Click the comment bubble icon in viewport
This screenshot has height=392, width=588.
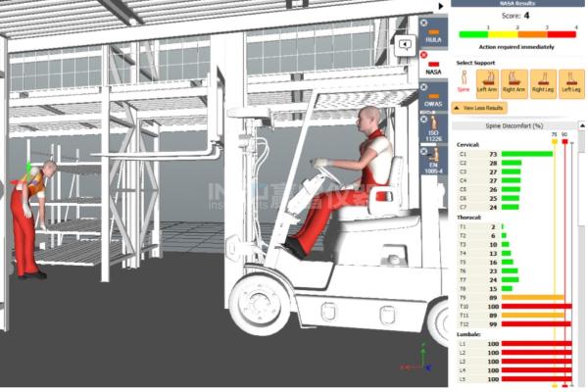tap(404, 44)
